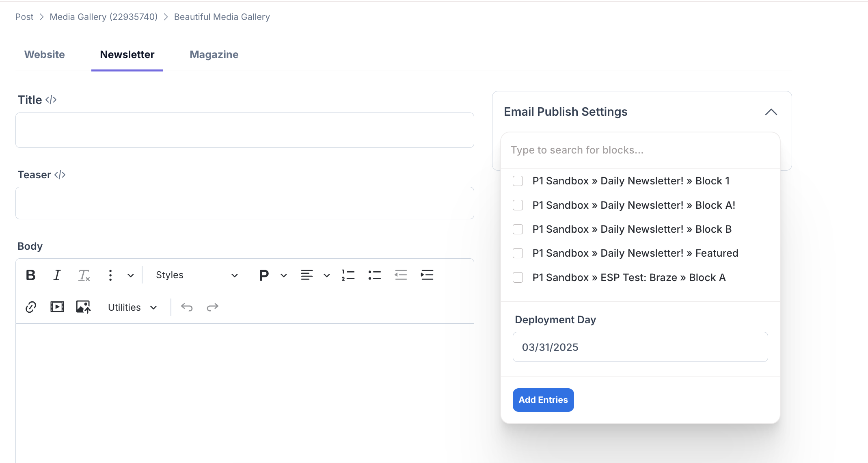Click the upload image icon

tap(83, 307)
